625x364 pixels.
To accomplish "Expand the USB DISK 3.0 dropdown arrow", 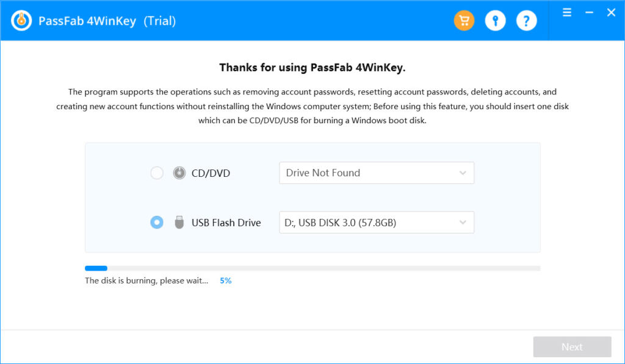I will pos(463,222).
